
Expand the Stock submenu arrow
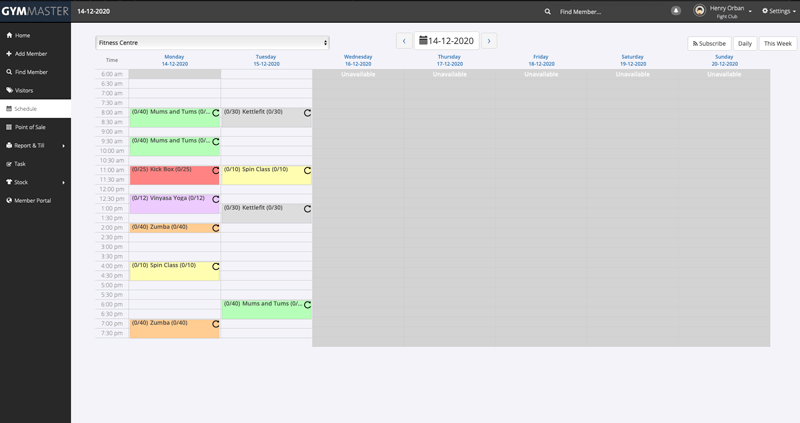[x=63, y=182]
